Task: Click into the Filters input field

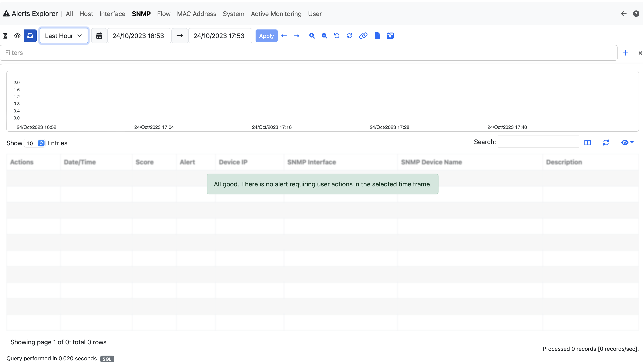Action: (x=308, y=53)
